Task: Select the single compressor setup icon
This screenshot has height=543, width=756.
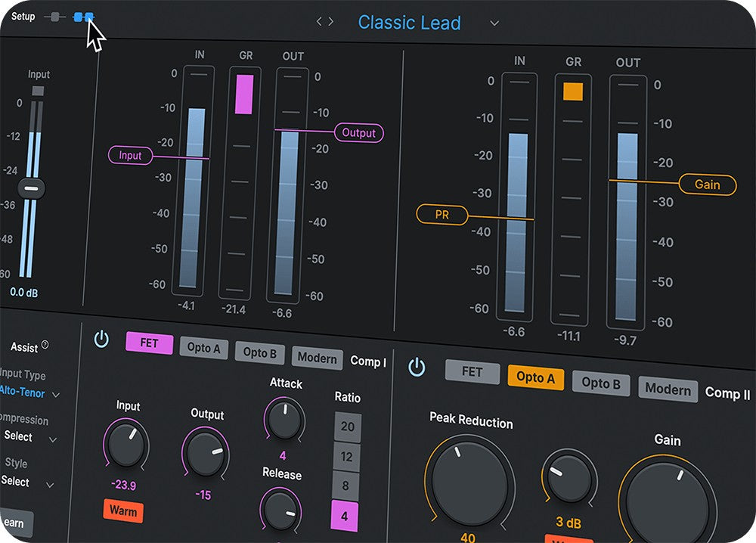Action: click(x=54, y=17)
